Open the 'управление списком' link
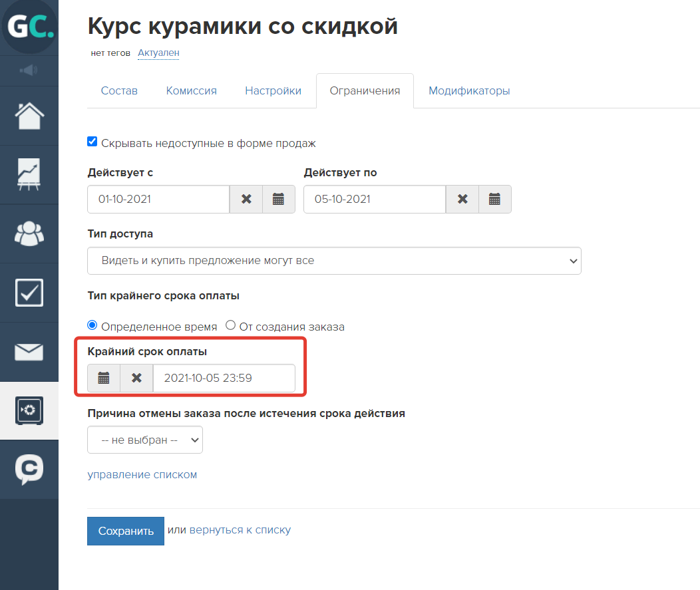 pyautogui.click(x=142, y=474)
